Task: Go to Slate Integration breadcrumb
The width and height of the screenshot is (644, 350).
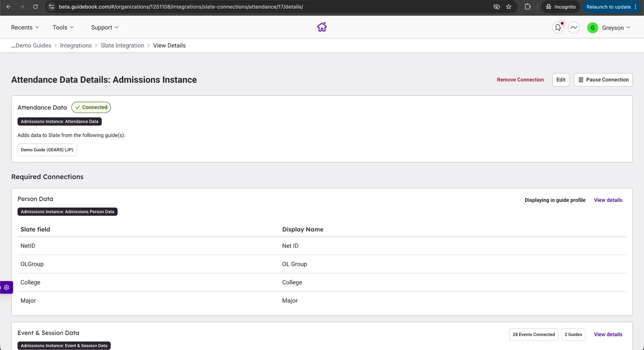Action: [x=122, y=45]
